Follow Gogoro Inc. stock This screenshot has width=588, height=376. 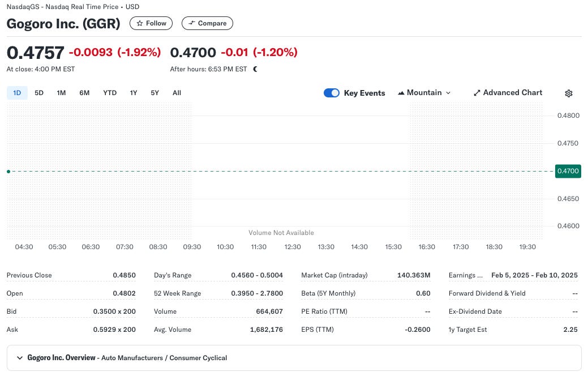(x=151, y=23)
